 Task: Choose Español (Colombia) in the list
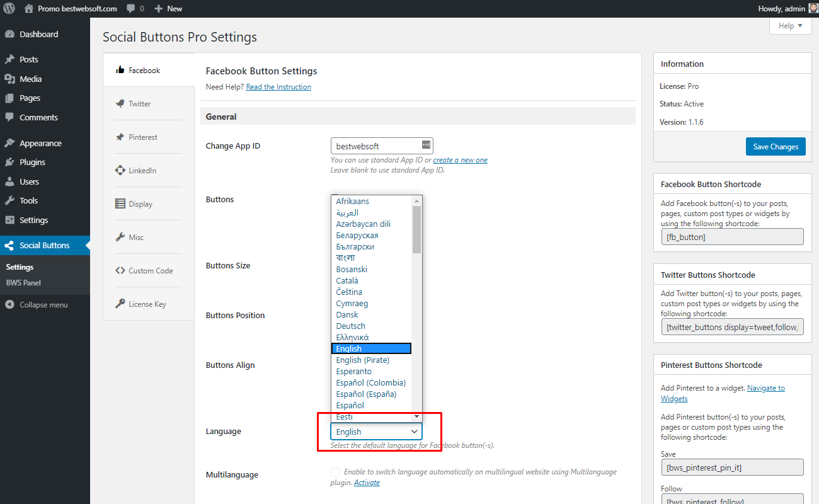(372, 383)
